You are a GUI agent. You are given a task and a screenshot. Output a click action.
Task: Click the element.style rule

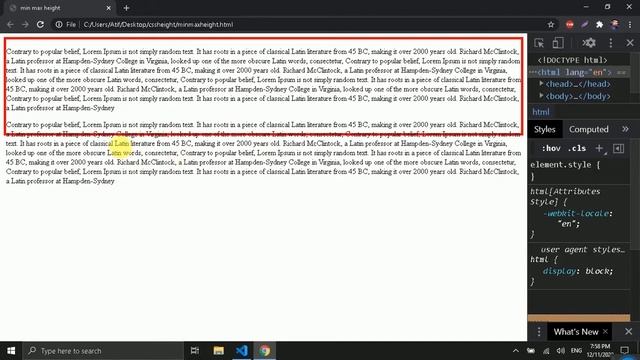pyautogui.click(x=565, y=165)
